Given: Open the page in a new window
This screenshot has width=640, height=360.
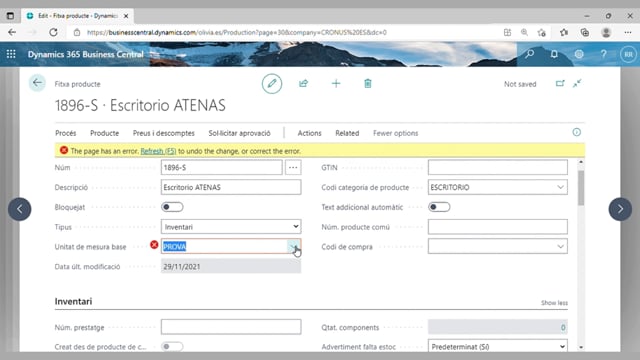Looking at the screenshot, I should tap(560, 83).
